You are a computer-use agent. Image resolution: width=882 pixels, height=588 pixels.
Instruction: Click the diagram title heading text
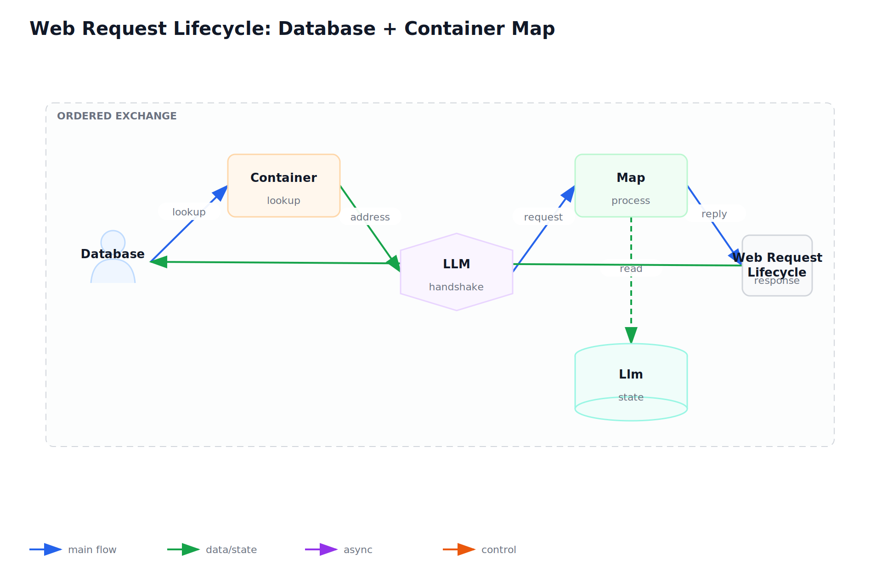click(x=292, y=28)
